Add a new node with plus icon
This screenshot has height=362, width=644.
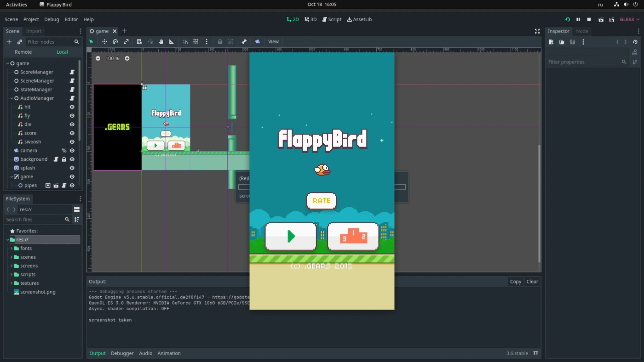(x=9, y=42)
